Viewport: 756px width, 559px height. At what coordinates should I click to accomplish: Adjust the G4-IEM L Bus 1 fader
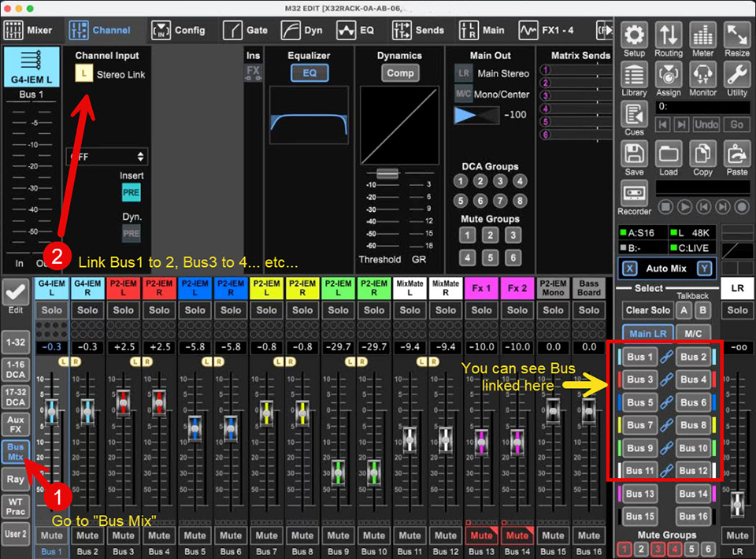point(52,411)
